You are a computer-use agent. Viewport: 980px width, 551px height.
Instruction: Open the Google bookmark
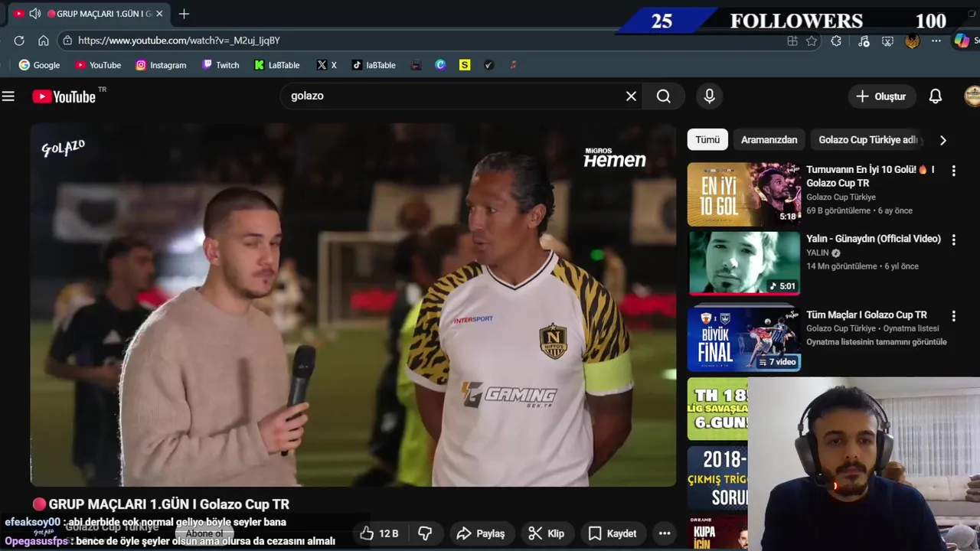pos(39,65)
